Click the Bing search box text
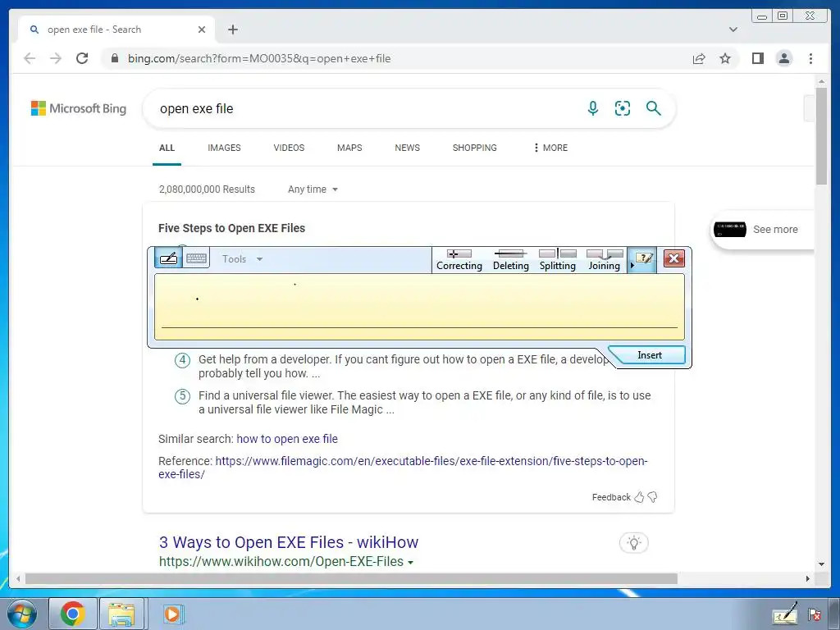840x630 pixels. (x=197, y=109)
